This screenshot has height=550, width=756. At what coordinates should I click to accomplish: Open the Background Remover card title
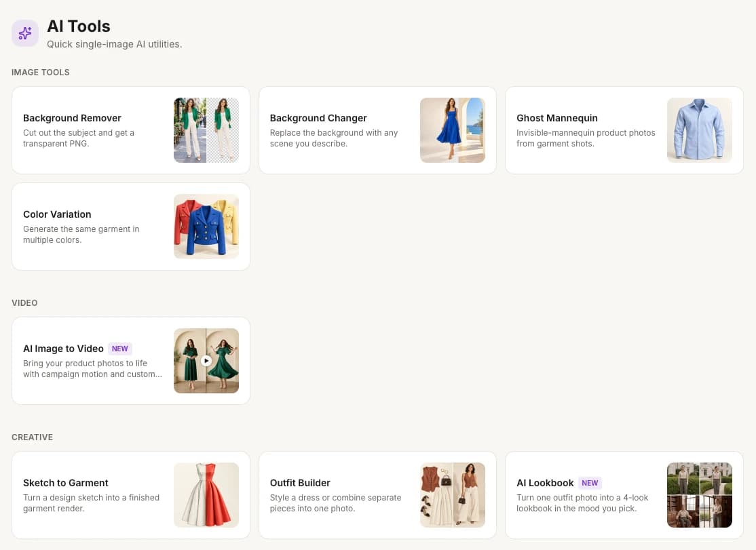click(x=73, y=118)
